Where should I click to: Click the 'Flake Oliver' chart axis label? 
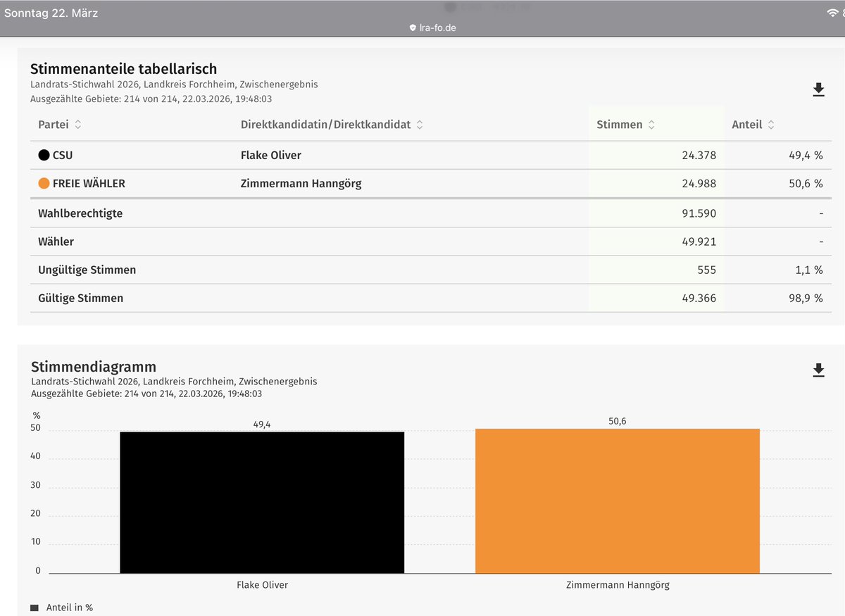pyautogui.click(x=262, y=585)
